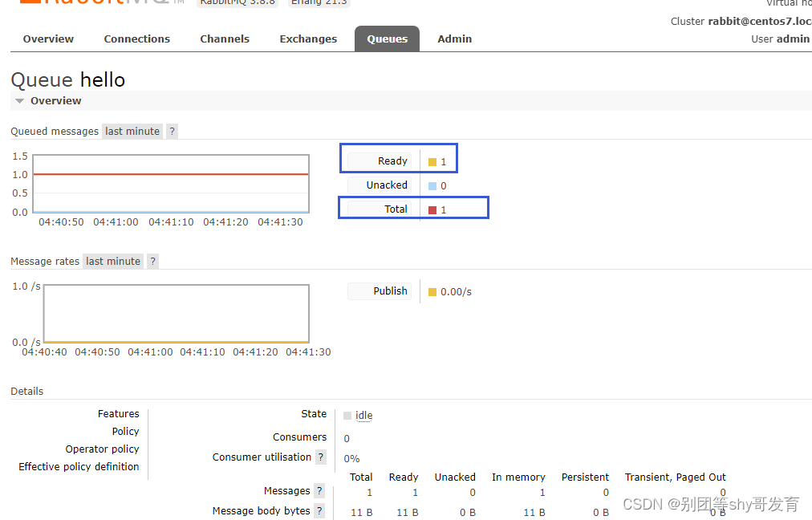Click the In memory column header

[518, 477]
